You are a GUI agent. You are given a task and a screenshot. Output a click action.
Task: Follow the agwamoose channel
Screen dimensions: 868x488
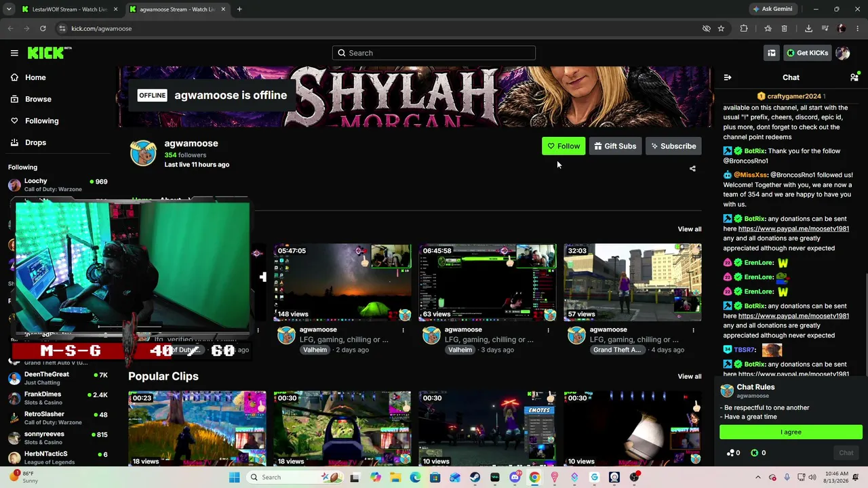coord(564,146)
